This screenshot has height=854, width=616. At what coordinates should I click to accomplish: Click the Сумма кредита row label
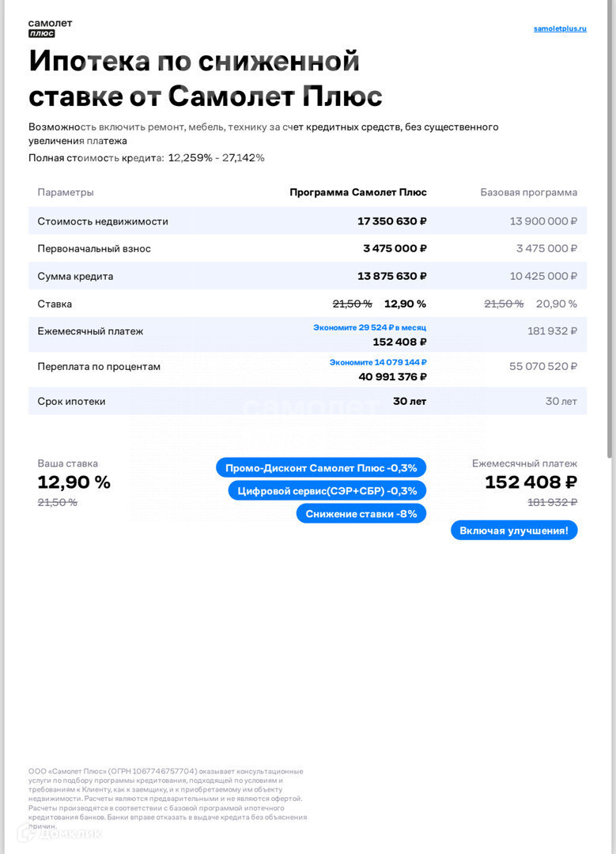pyautogui.click(x=75, y=276)
